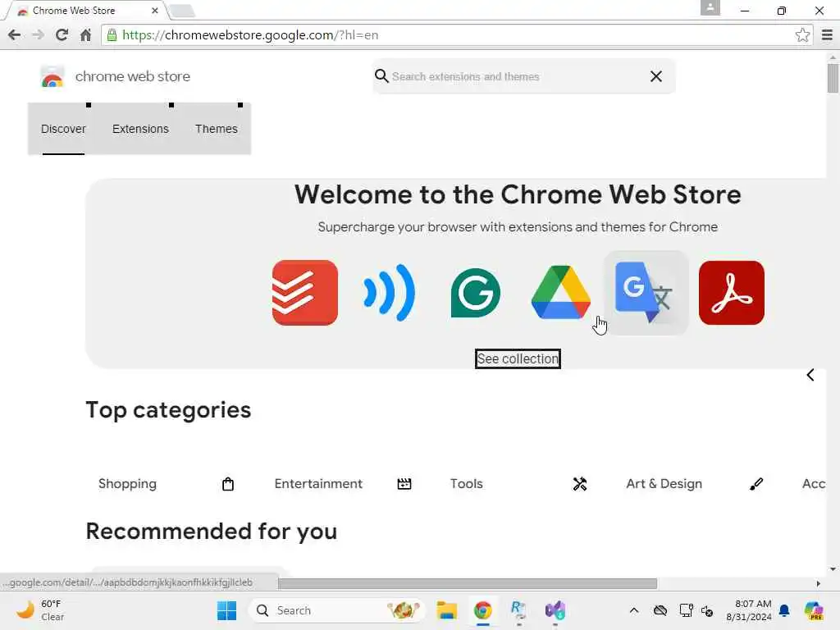Viewport: 840px width, 630px height.
Task: Open the Grammarly extension icon
Action: [475, 293]
